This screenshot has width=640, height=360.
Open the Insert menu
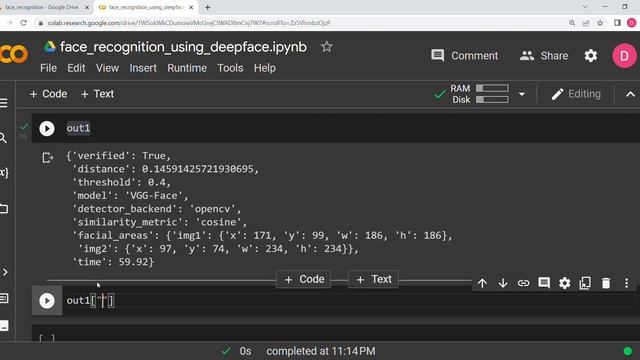[143, 68]
